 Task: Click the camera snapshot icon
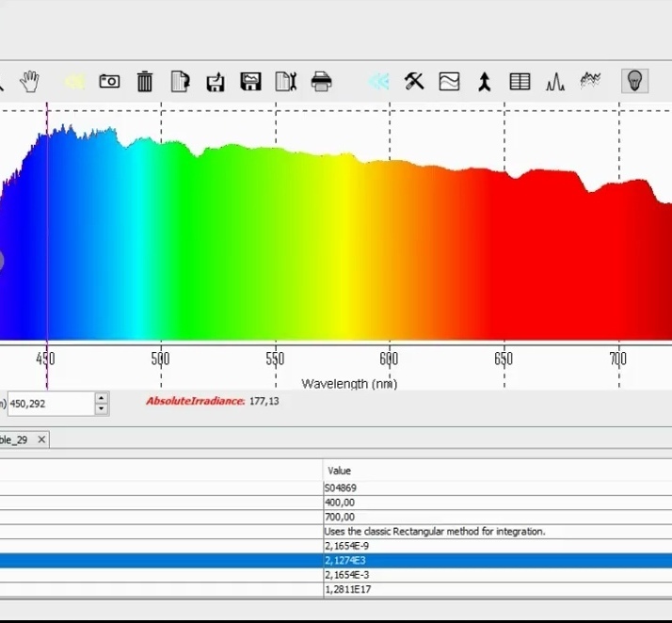coord(109,81)
